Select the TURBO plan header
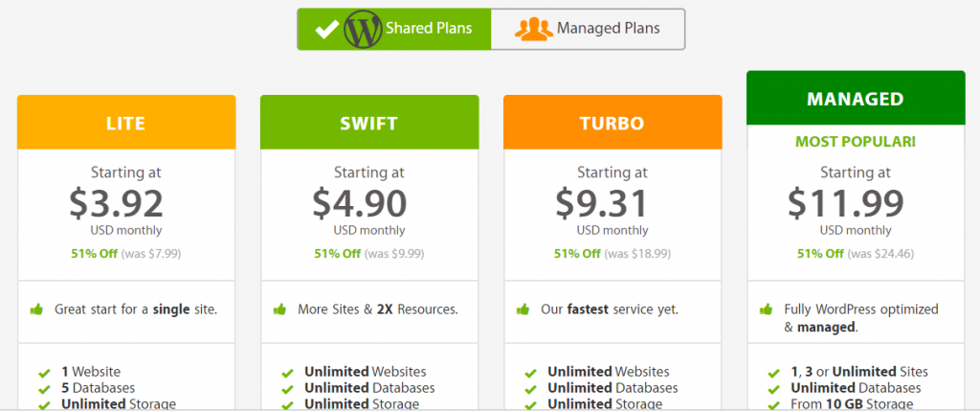 tap(612, 122)
